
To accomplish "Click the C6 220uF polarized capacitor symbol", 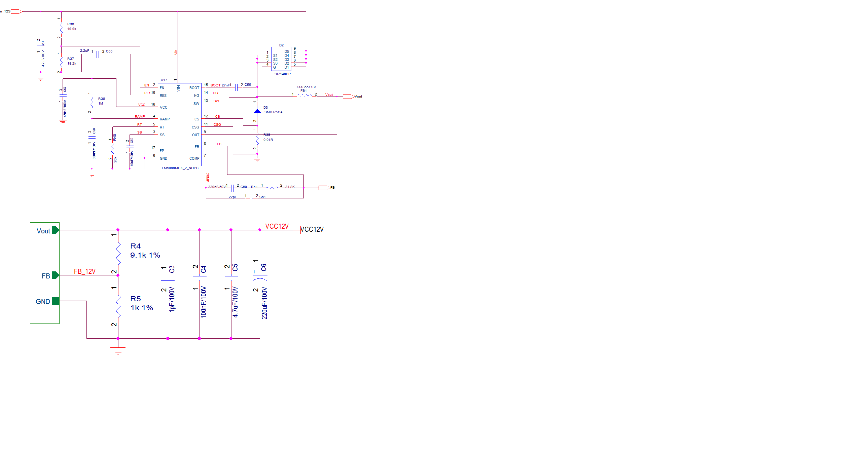I will tap(260, 277).
